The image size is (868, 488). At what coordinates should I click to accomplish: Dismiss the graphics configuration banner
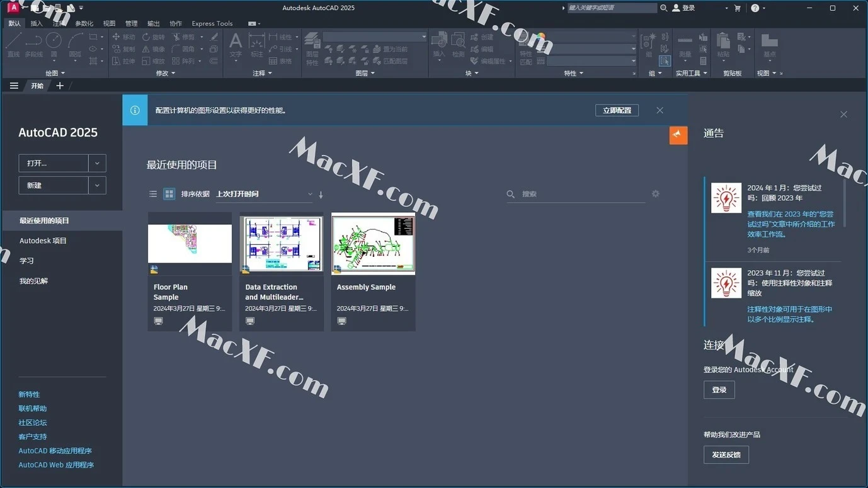tap(660, 110)
